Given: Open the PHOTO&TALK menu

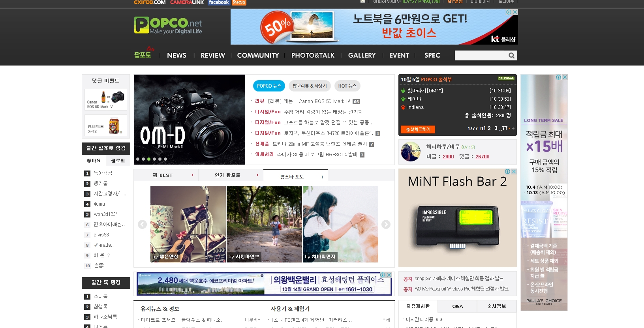Looking at the screenshot, I should click(x=313, y=55).
